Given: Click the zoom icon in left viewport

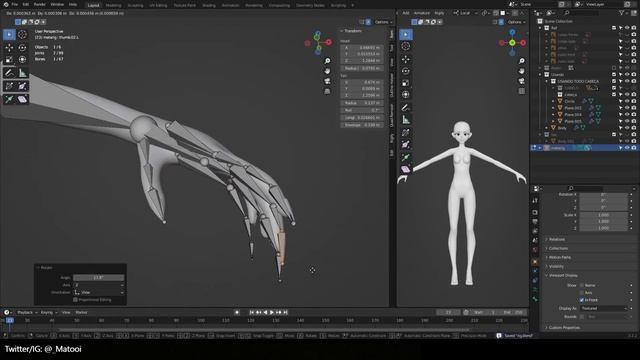Looking at the screenshot, I should (327, 61).
